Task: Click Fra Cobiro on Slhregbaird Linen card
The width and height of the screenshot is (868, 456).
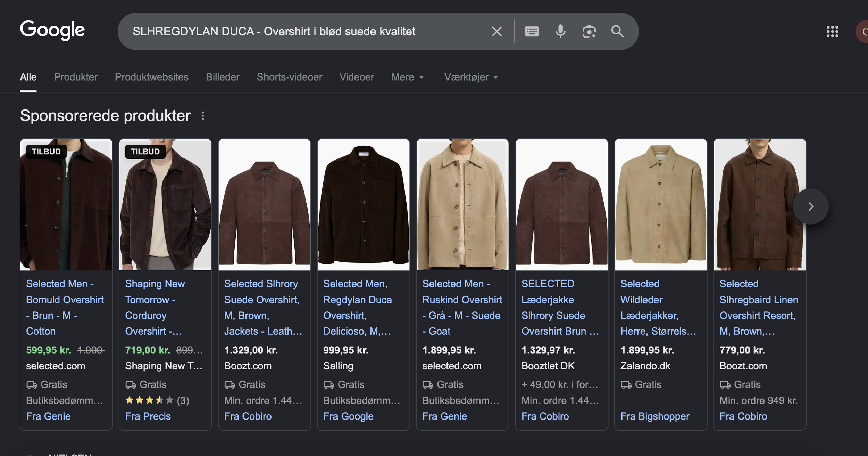Action: 743,416
